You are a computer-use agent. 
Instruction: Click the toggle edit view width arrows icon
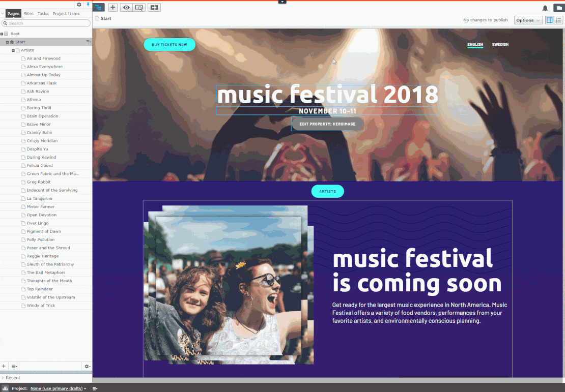click(x=154, y=7)
